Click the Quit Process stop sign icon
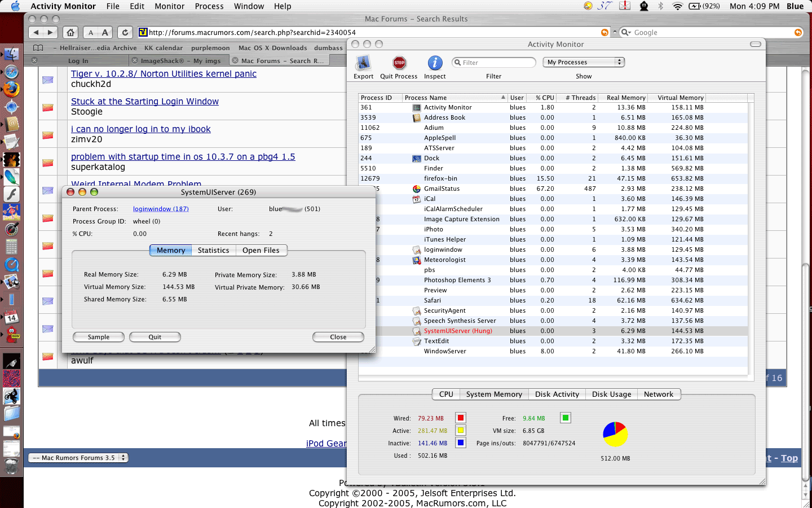Image resolution: width=812 pixels, height=508 pixels. click(399, 63)
